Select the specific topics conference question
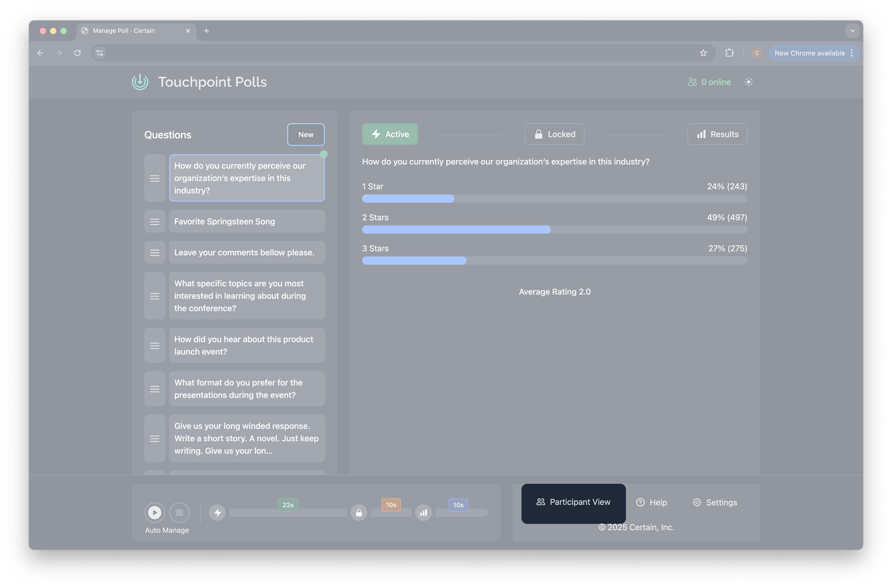 pos(247,296)
